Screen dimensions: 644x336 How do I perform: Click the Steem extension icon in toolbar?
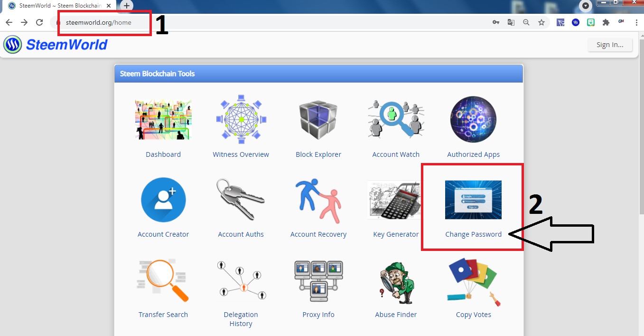[576, 22]
